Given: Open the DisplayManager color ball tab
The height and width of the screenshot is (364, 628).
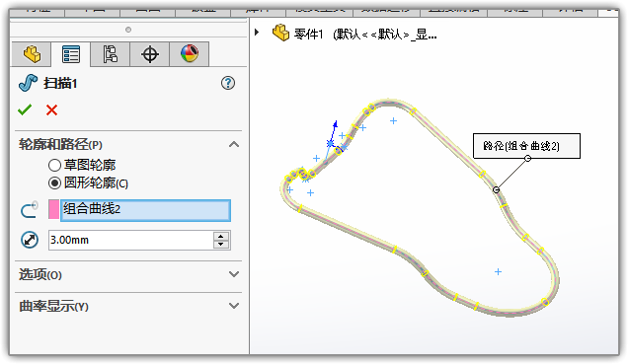Looking at the screenshot, I should pos(190,54).
